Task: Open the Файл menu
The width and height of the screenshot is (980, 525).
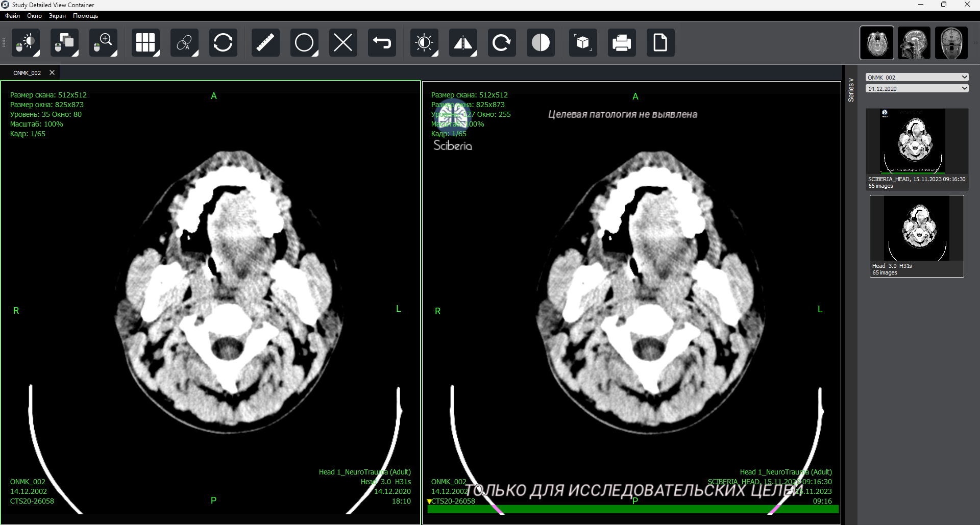Action: click(x=13, y=16)
